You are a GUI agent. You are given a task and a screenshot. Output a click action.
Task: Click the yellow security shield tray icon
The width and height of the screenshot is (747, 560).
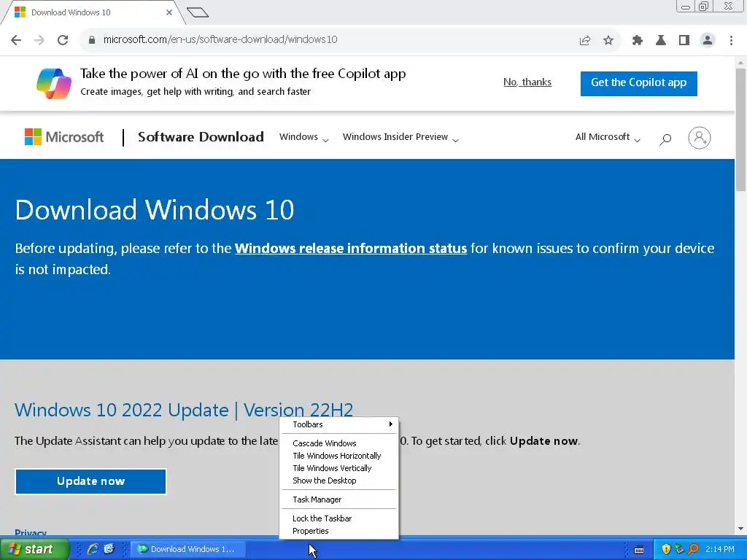(666, 549)
